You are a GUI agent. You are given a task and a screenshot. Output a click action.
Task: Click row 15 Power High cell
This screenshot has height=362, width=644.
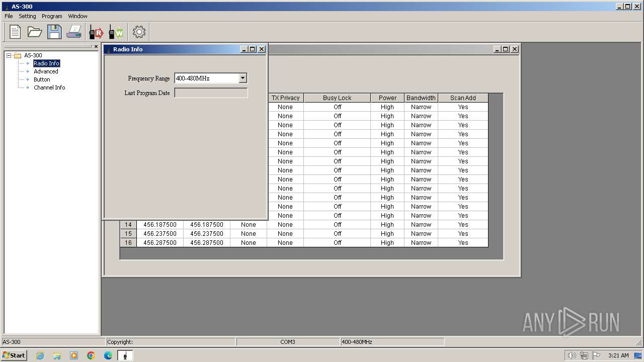(x=387, y=234)
